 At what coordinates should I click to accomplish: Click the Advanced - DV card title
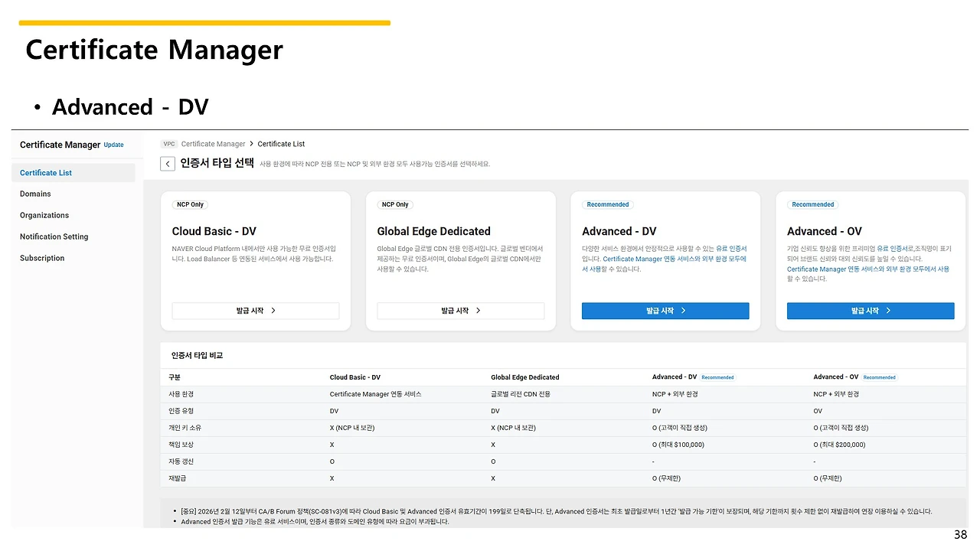coord(619,231)
